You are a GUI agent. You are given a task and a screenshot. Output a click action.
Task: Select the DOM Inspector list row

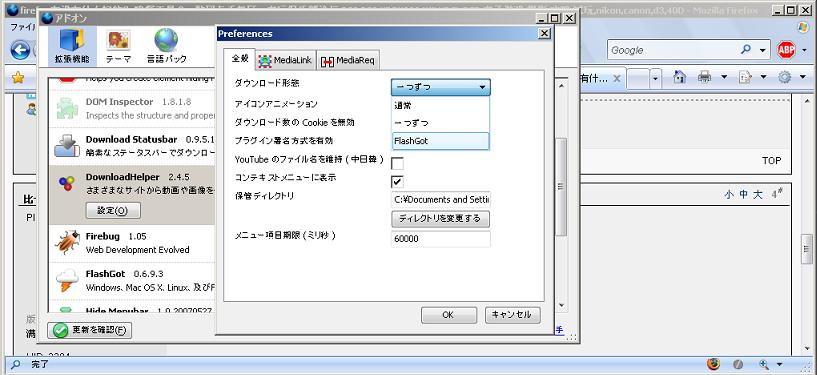pos(132,108)
